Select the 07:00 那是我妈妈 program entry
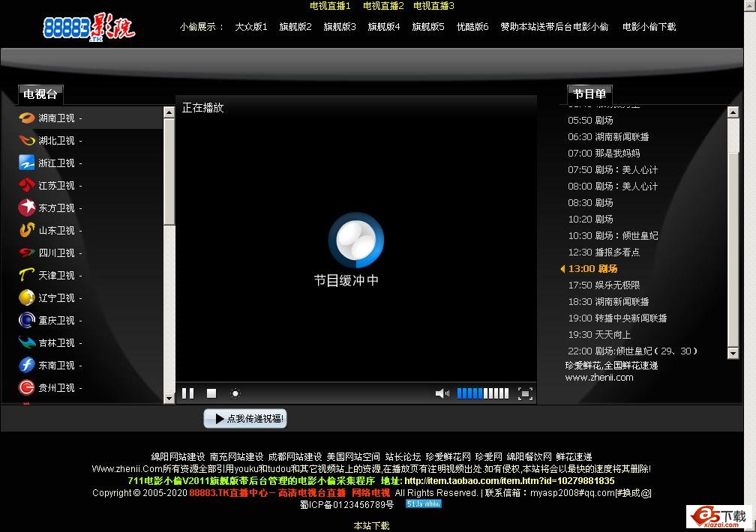This screenshot has width=756, height=532. (x=604, y=154)
